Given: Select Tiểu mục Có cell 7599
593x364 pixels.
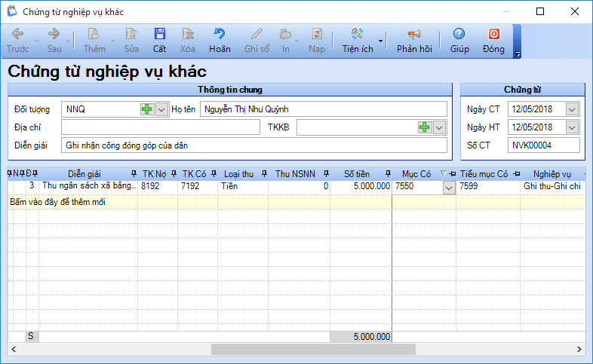Looking at the screenshot, I should [488, 186].
